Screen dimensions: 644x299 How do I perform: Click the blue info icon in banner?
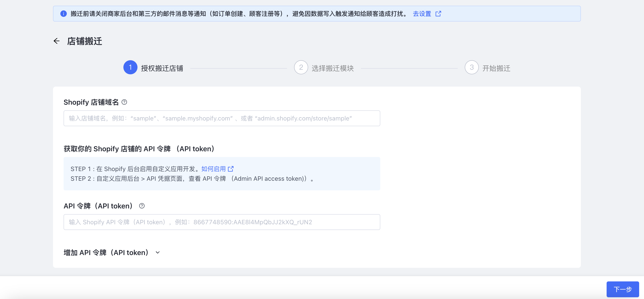pos(64,14)
